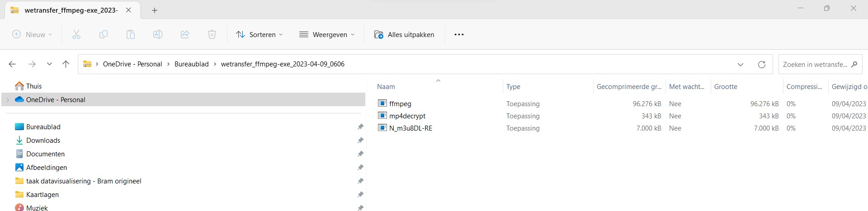Viewport: 868px width, 211px height.
Task: Go up one folder level
Action: (x=66, y=64)
